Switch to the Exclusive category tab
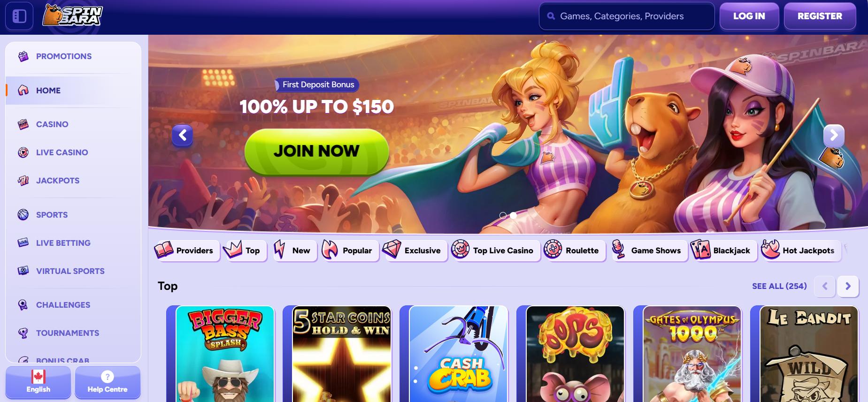This screenshot has height=402, width=868. tap(415, 250)
